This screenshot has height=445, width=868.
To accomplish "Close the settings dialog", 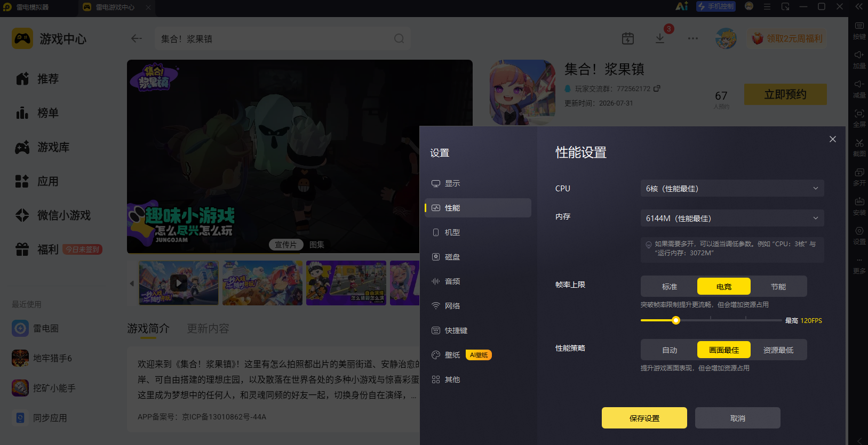I will pos(833,139).
